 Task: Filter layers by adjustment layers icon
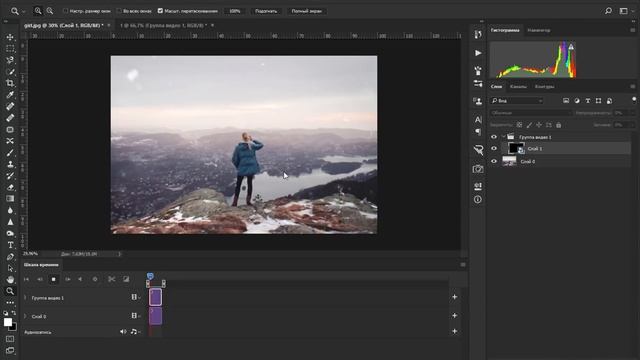[577, 101]
